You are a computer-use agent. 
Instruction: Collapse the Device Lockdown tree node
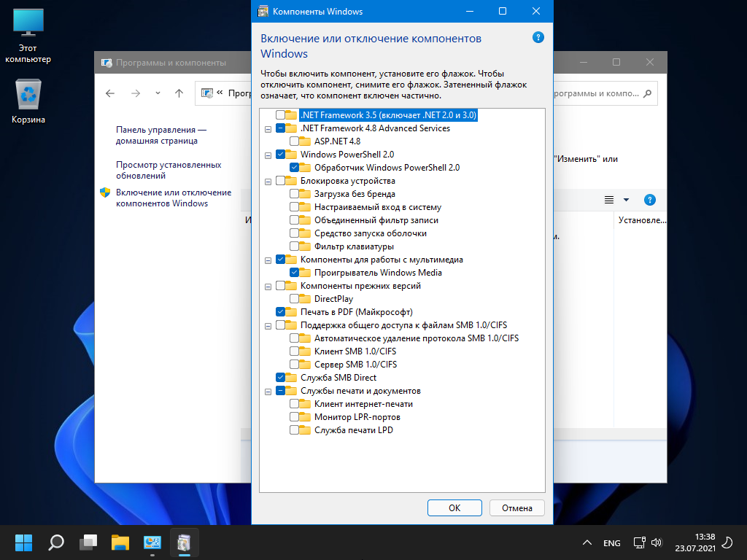(x=268, y=181)
